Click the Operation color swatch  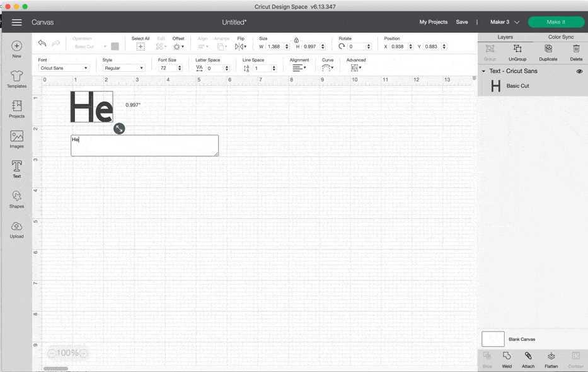point(115,47)
